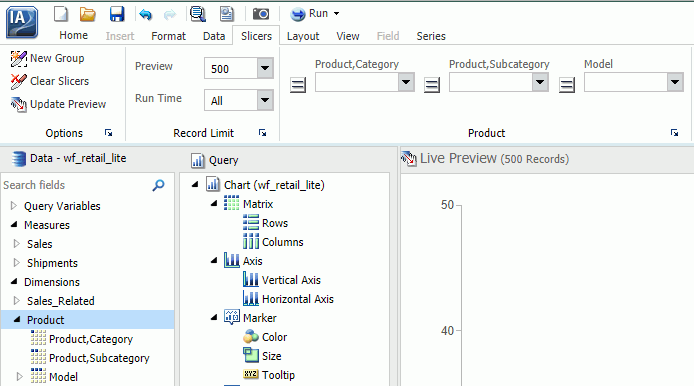The height and width of the screenshot is (386, 694).
Task: Open the Preview record limit dropdown
Action: coord(265,68)
